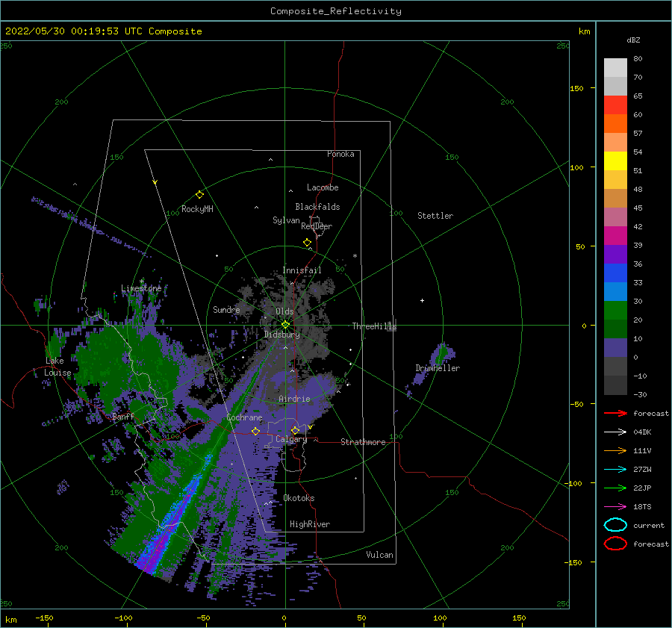Click the Composite_Reflectivity title
The height and width of the screenshot is (628, 672).
point(336,11)
